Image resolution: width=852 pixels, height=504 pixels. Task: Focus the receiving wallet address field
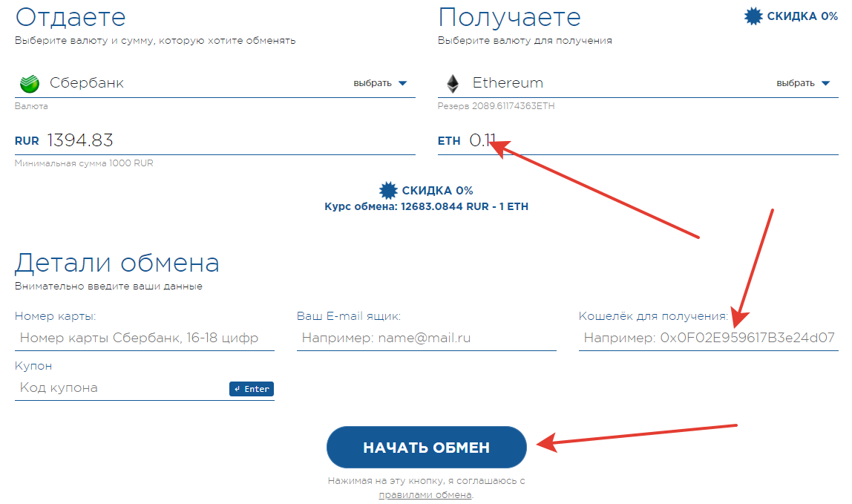click(709, 338)
